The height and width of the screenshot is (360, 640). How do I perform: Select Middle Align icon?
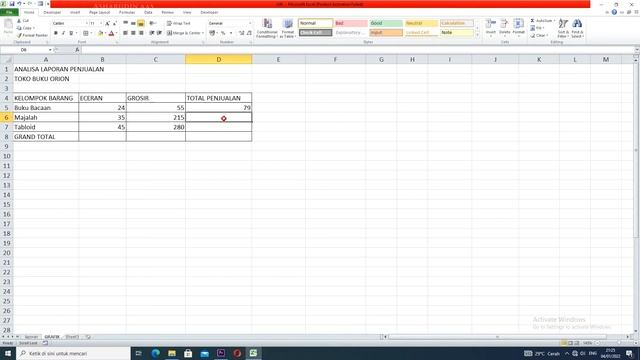[133, 23]
